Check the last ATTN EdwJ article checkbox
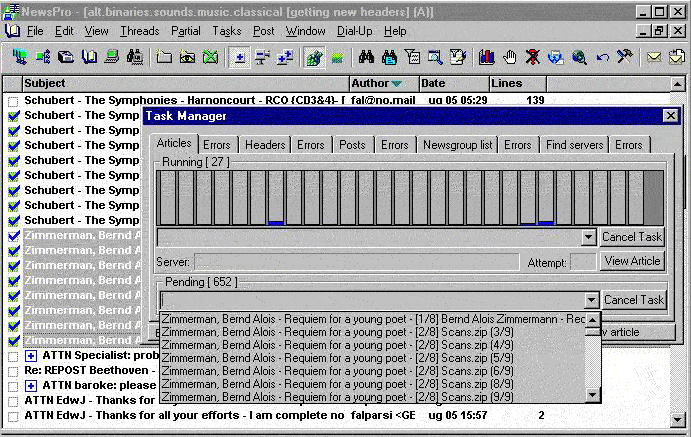 13,416
